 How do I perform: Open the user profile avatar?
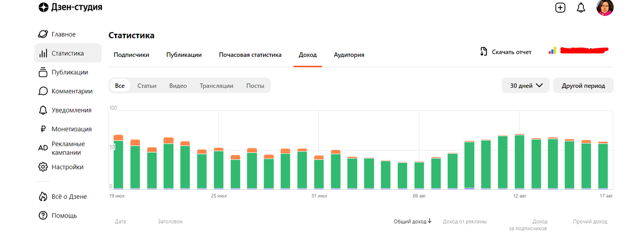pos(605,8)
